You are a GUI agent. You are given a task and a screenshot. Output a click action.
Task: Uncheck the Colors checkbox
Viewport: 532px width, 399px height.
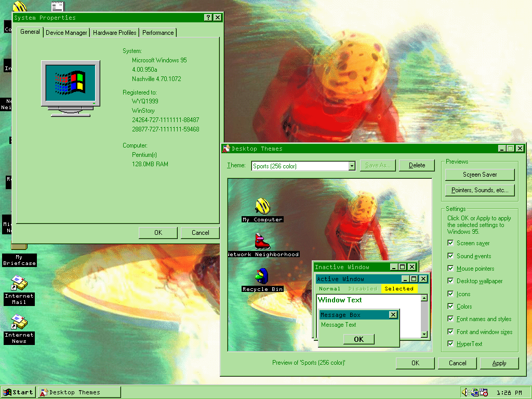tap(450, 307)
